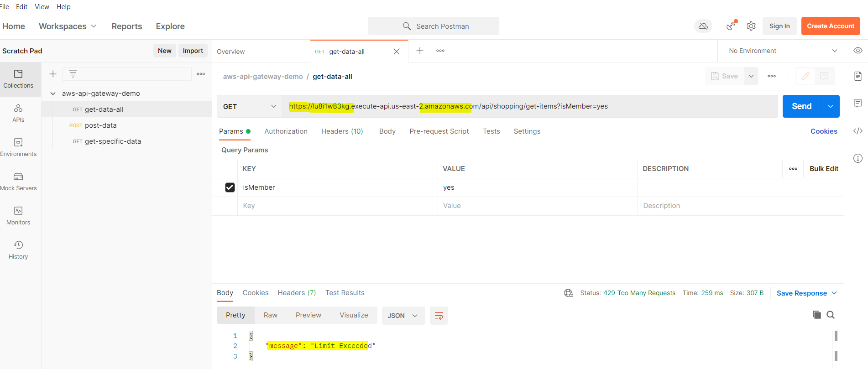Switch to the Pre-request Script tab
The height and width of the screenshot is (369, 868).
[439, 131]
